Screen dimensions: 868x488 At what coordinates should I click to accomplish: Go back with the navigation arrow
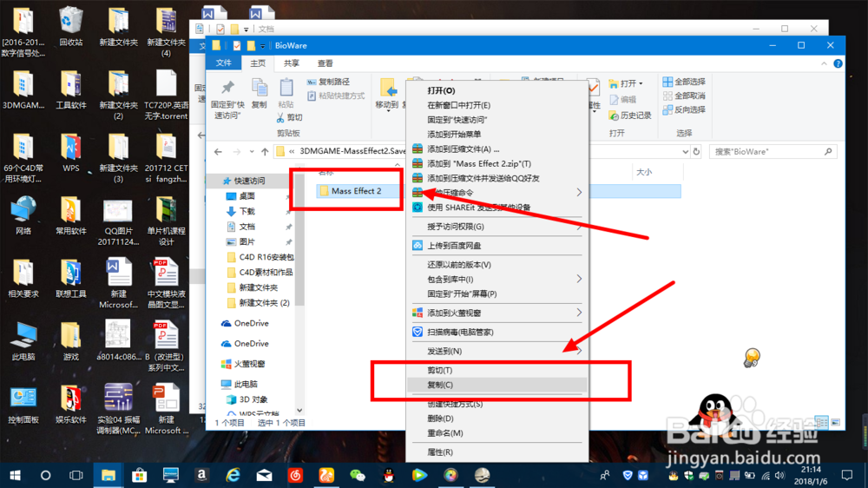tap(218, 151)
